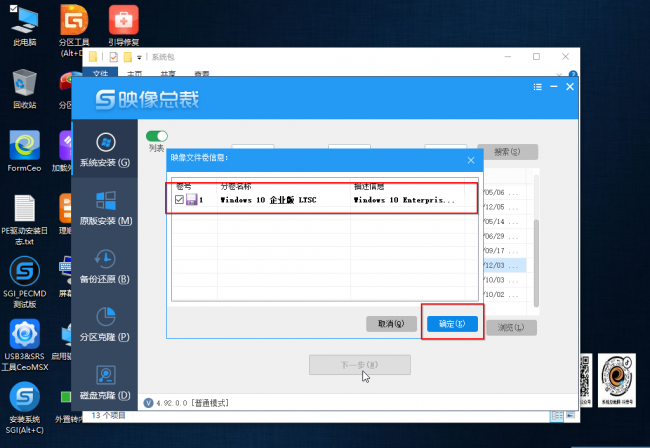Expand the Explorer ribbon chevron
This screenshot has width=650, height=448.
click(559, 75)
